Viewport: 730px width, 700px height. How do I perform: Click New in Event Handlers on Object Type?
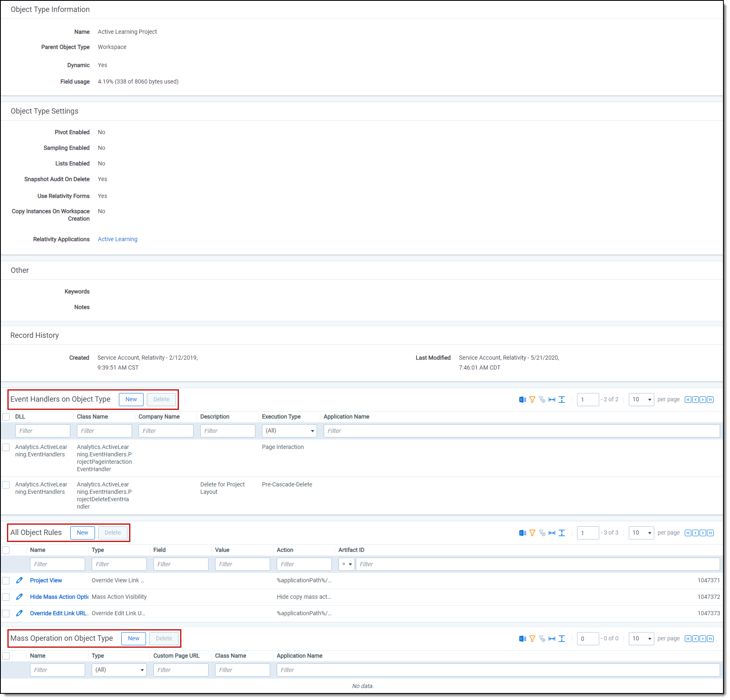(131, 400)
